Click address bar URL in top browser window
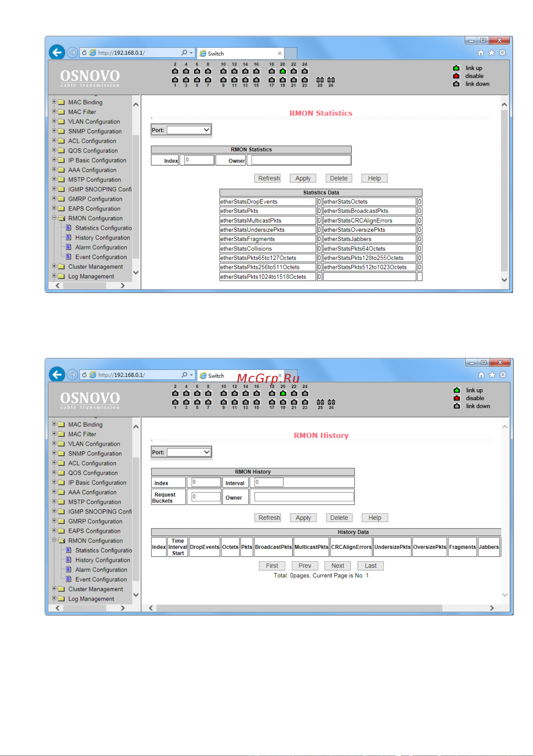The height and width of the screenshot is (756, 533). click(x=121, y=53)
